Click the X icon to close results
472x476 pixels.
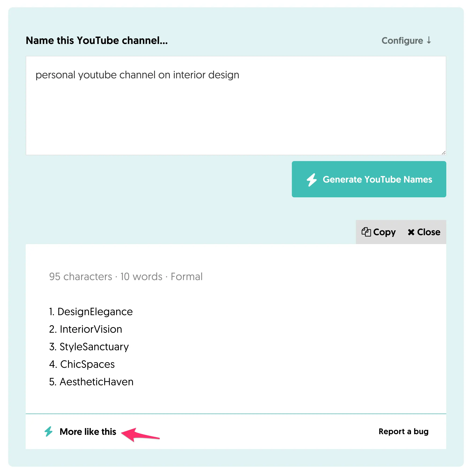(x=411, y=232)
